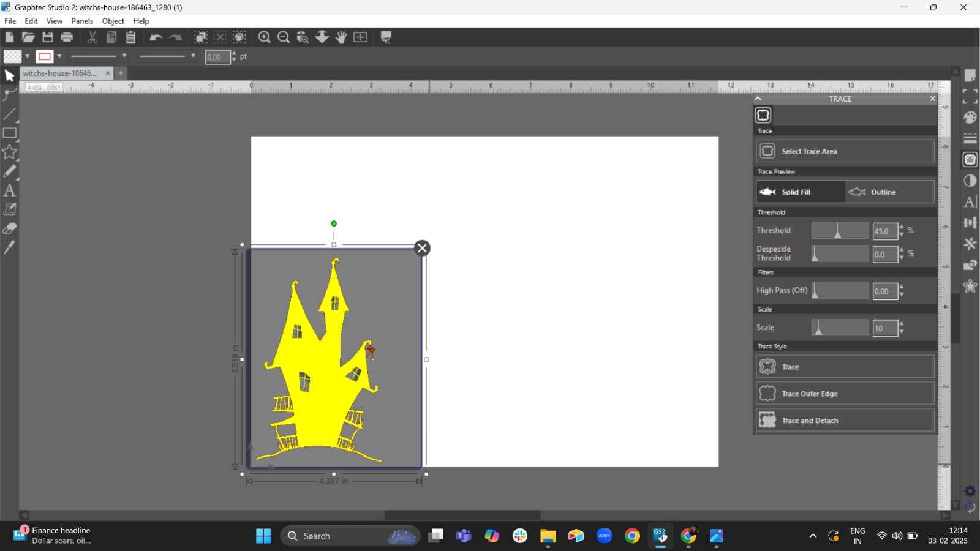Increase the Threshold percentage value

pos(902,227)
